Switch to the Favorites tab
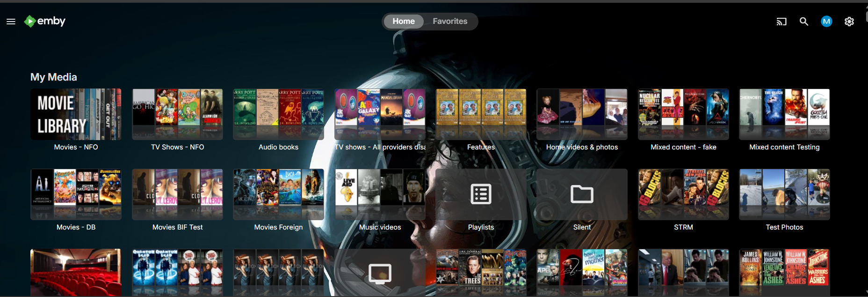This screenshot has width=868, height=297. [450, 22]
